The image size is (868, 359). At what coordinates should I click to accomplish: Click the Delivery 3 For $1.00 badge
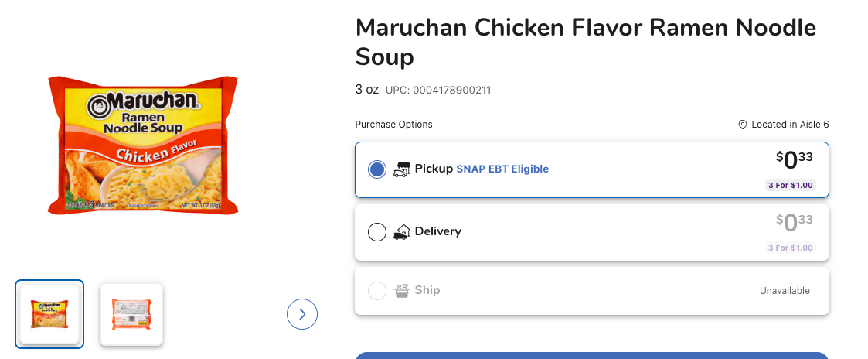click(x=790, y=248)
